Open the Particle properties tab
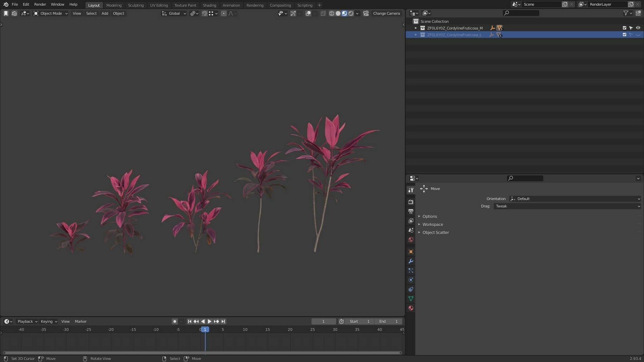 (411, 271)
